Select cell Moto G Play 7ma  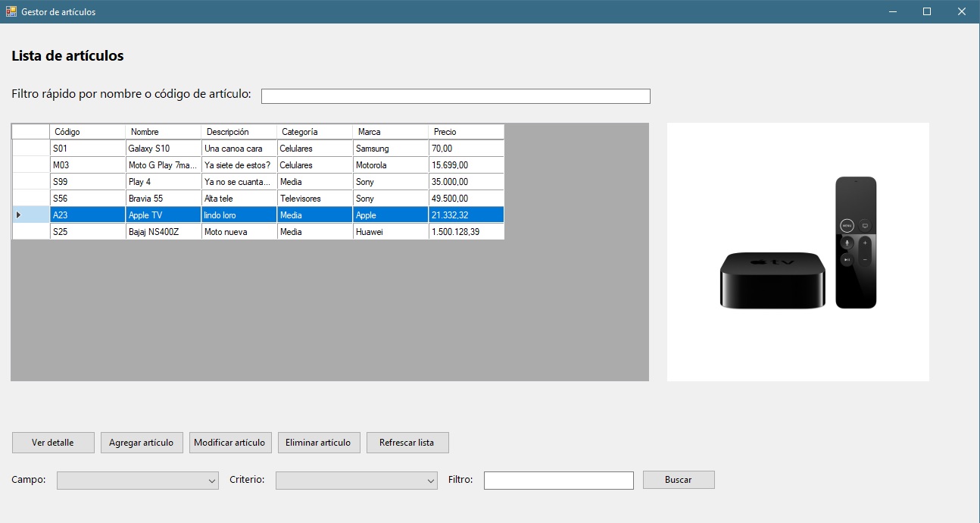point(164,165)
